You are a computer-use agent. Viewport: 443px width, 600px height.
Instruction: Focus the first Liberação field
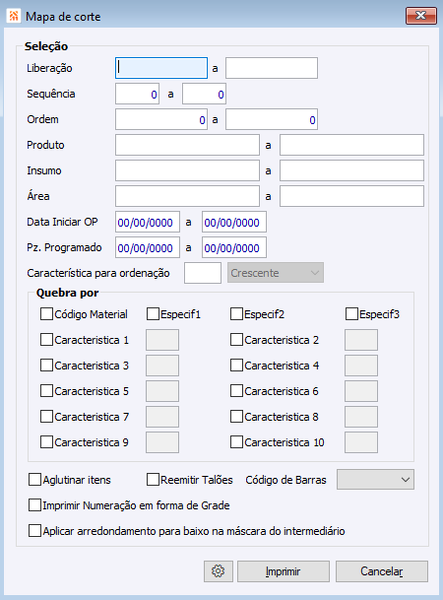[161, 68]
